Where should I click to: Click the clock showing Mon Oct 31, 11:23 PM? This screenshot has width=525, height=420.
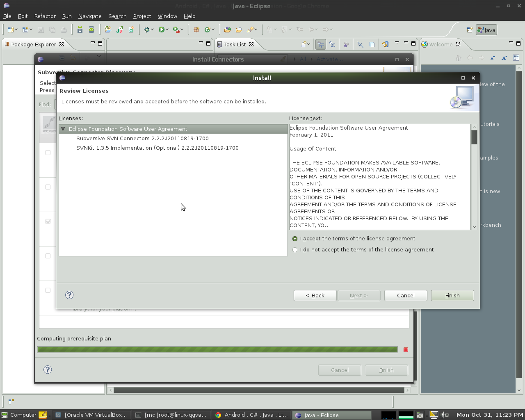pos(490,415)
